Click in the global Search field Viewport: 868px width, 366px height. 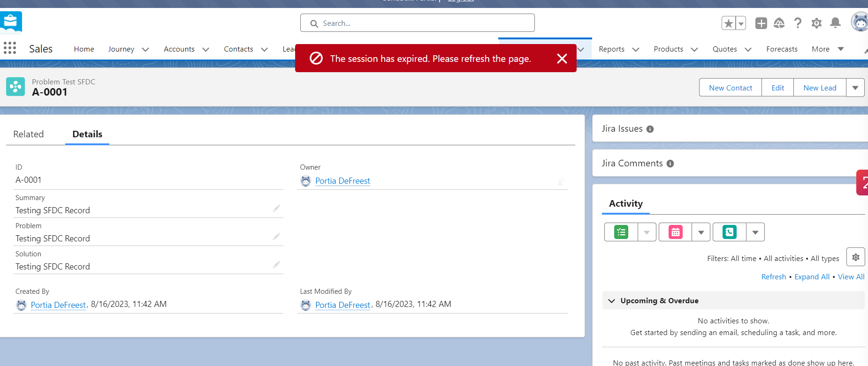[418, 23]
